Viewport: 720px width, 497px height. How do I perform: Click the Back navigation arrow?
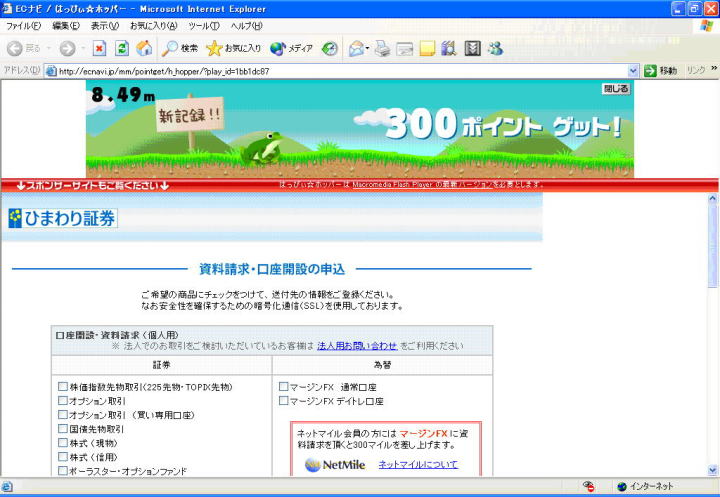tap(15, 48)
